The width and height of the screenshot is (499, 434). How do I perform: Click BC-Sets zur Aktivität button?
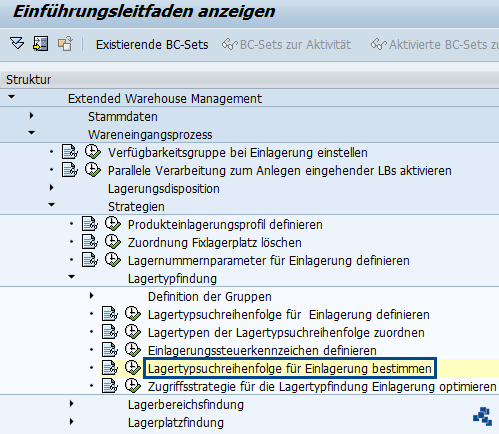click(x=286, y=45)
